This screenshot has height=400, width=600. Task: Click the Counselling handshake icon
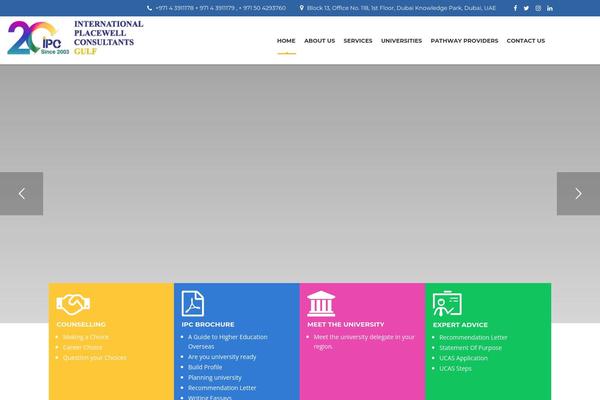73,304
